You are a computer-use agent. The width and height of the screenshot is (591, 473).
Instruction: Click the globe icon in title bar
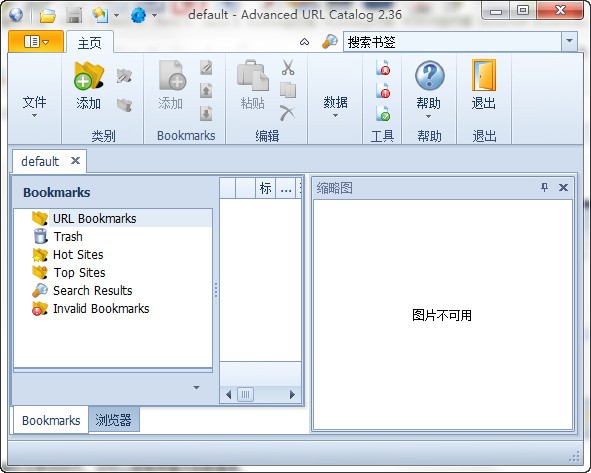click(x=15, y=15)
